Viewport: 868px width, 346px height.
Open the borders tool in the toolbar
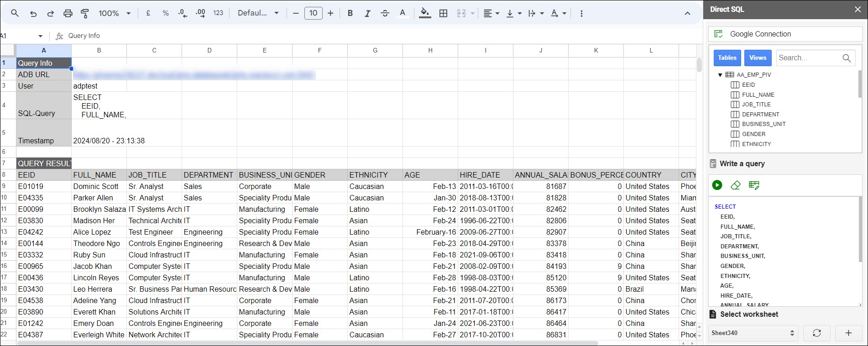[443, 13]
